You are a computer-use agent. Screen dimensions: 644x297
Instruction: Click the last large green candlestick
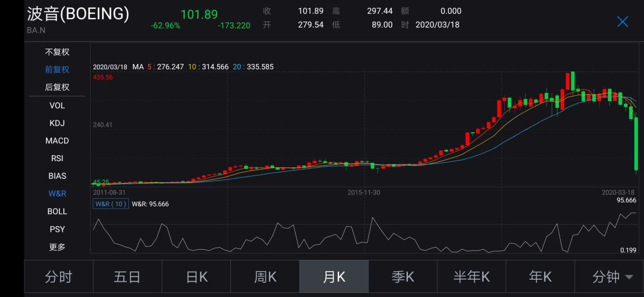(636, 144)
